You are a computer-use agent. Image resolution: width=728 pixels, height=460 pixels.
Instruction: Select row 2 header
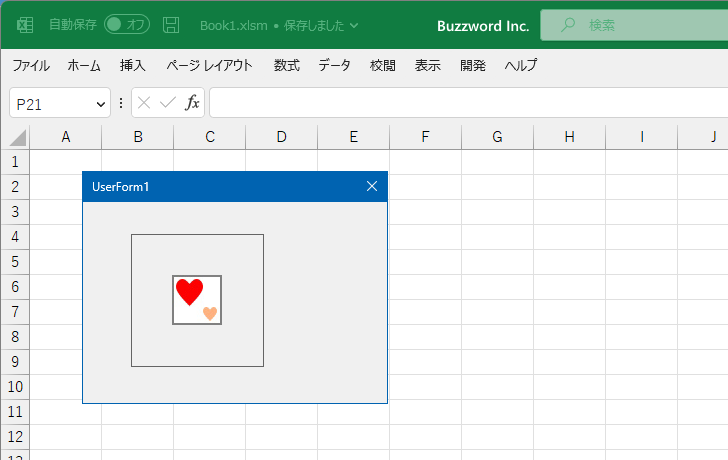(x=15, y=187)
